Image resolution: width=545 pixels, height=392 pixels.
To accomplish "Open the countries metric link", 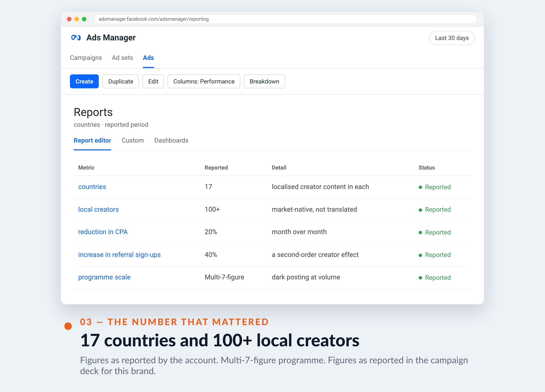I will [92, 187].
